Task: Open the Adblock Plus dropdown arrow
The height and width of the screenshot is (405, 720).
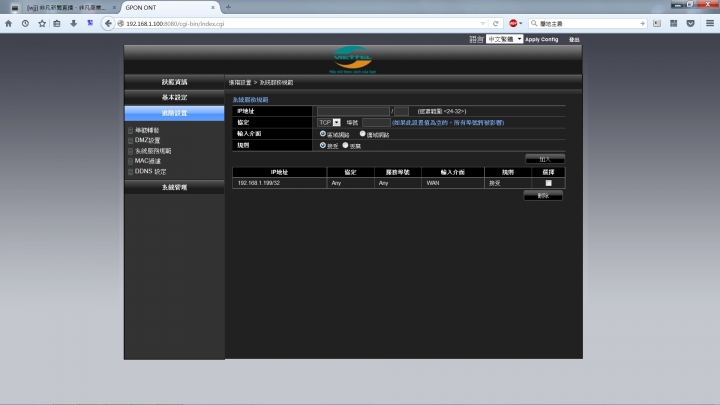Action: pos(521,23)
